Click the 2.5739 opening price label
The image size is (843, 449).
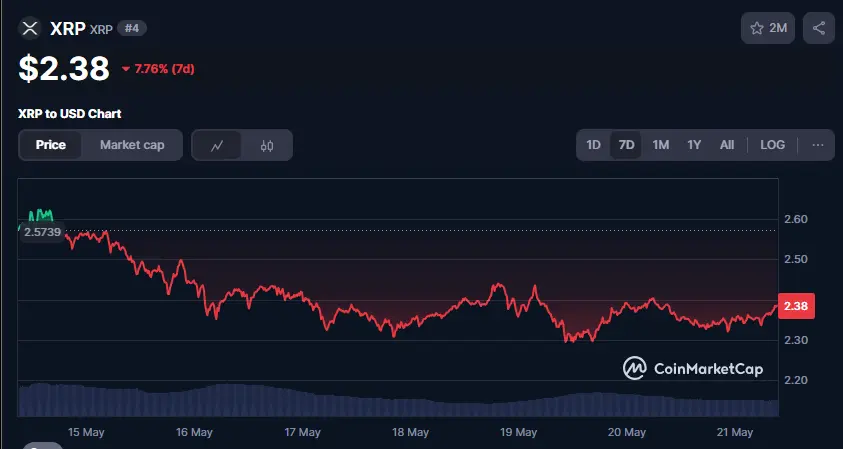click(x=42, y=232)
